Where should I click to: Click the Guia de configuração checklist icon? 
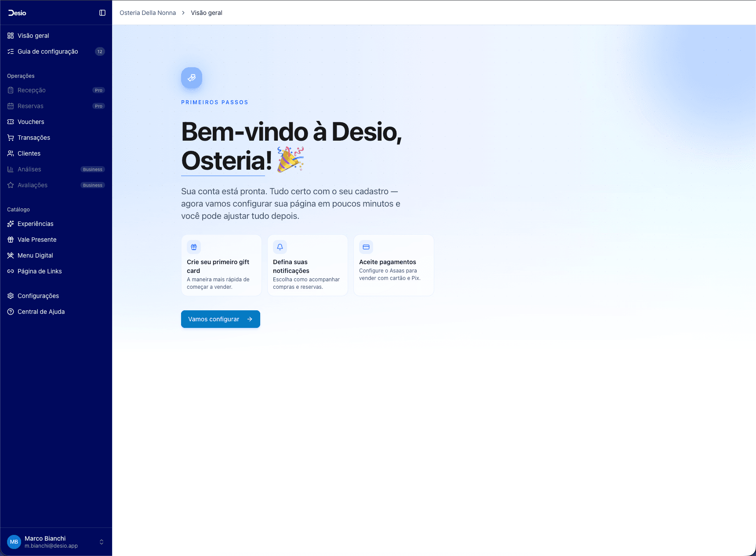pos(11,51)
